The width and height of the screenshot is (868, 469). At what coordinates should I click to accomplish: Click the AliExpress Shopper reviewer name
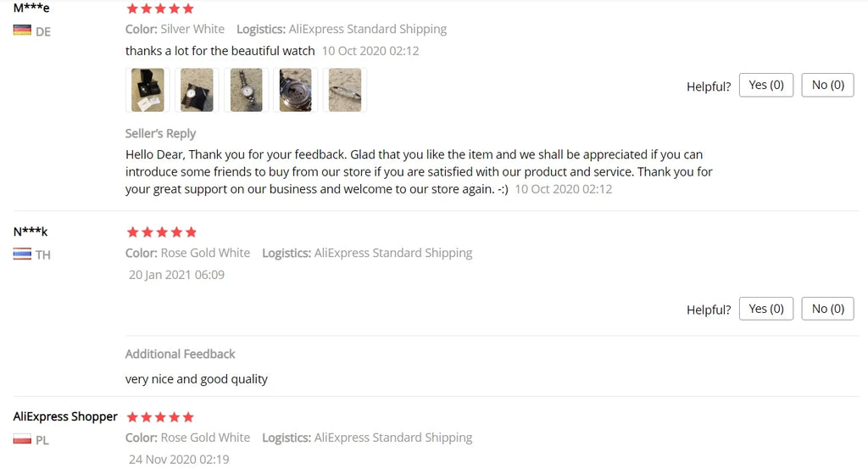65,416
